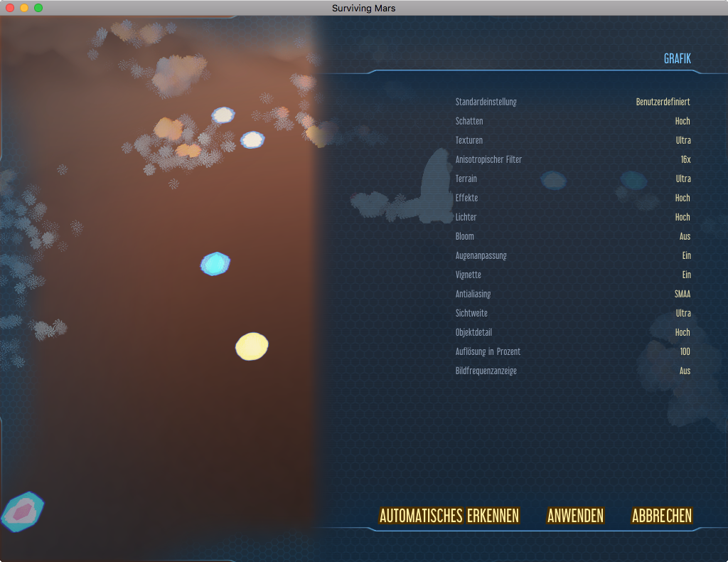Click the green fullscreen window button
The image size is (728, 562).
click(x=38, y=8)
